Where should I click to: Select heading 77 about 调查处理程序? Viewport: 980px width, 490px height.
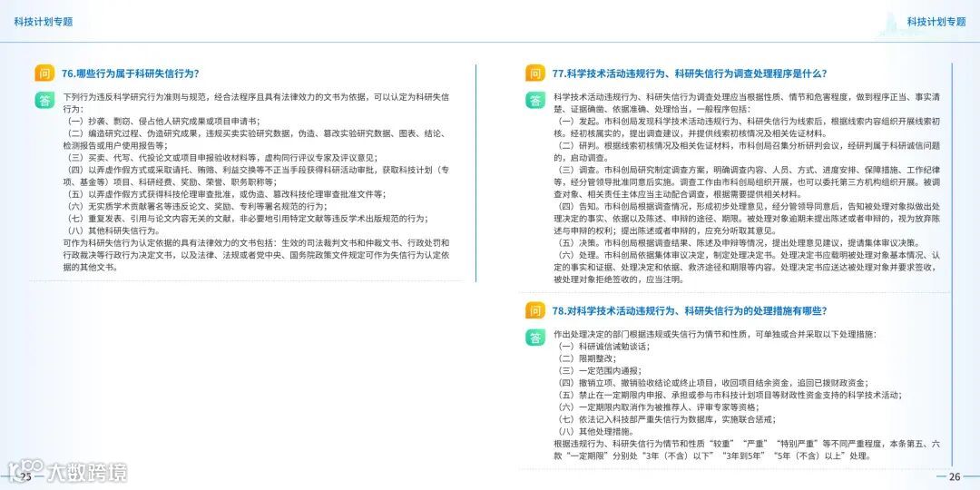tap(690, 73)
